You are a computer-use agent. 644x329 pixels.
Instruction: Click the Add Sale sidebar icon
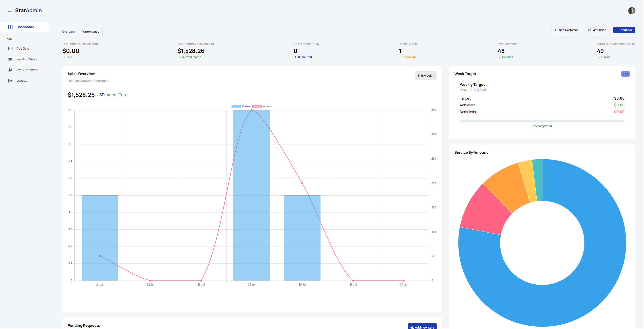(x=10, y=48)
